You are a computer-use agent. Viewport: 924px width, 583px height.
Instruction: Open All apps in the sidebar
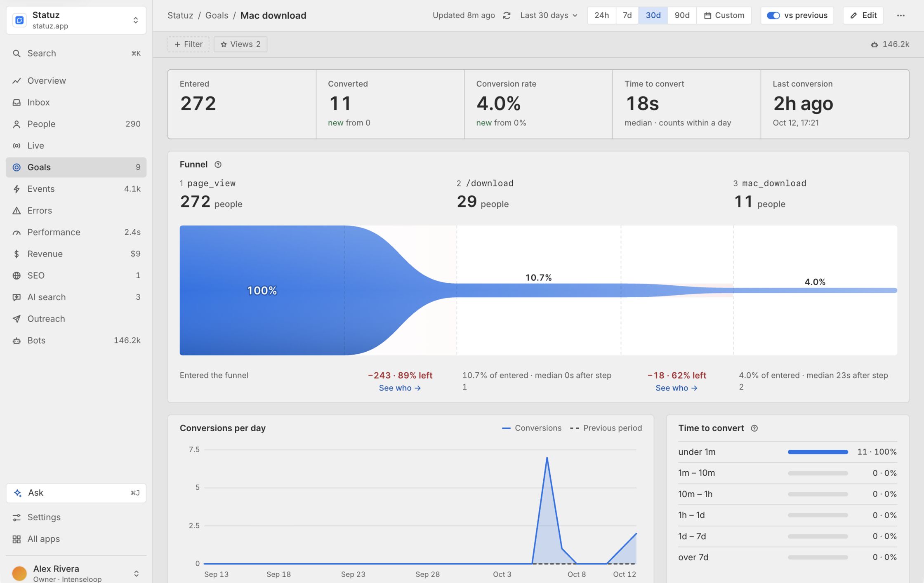tap(76, 539)
